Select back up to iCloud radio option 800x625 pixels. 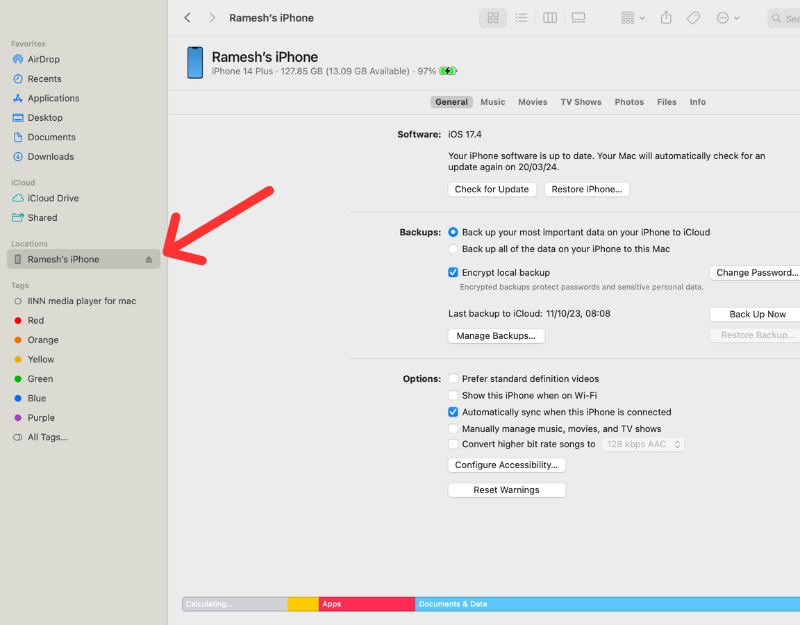click(x=453, y=232)
